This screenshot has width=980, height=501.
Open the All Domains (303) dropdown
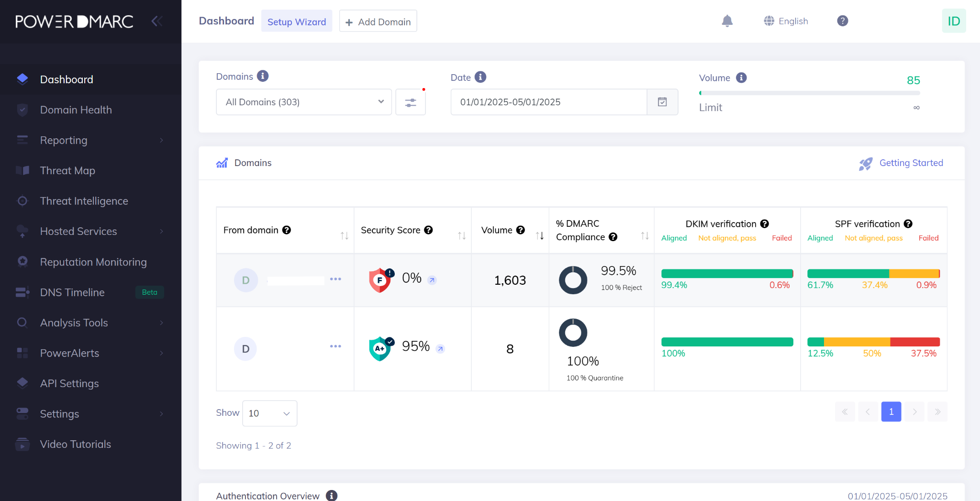pos(304,102)
